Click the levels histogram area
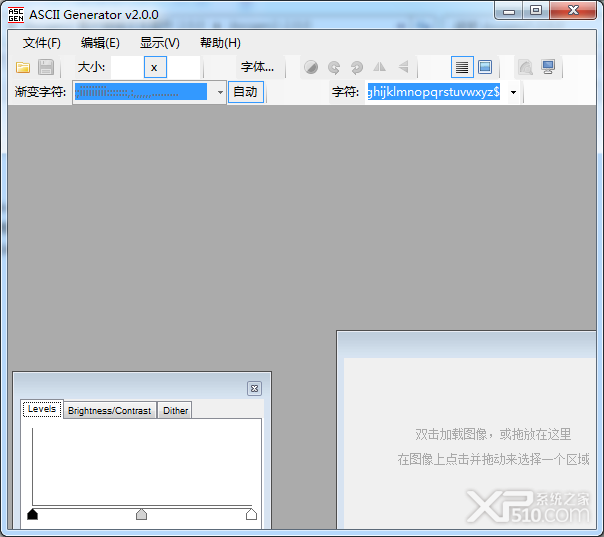Image resolution: width=604 pixels, height=537 pixels. tap(142, 467)
